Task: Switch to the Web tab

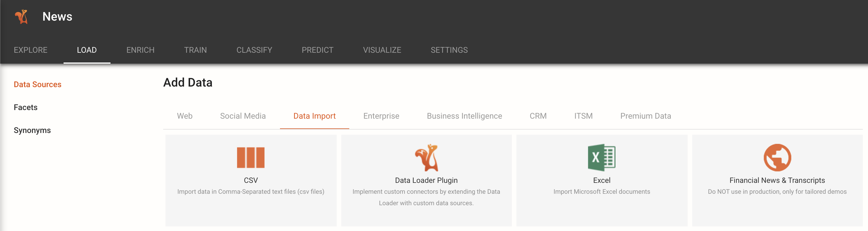Action: click(x=185, y=116)
